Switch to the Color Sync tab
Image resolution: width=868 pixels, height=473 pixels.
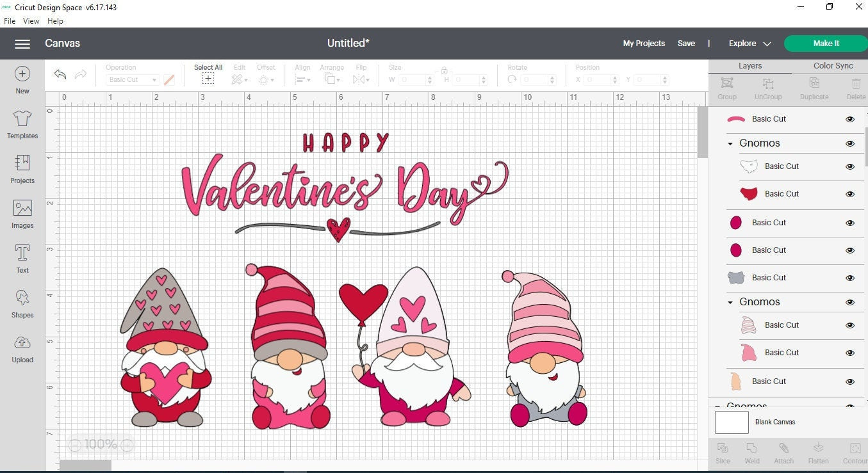(833, 66)
